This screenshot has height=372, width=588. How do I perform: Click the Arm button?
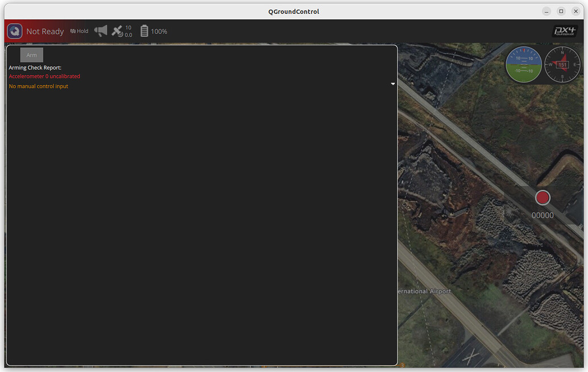(31, 55)
